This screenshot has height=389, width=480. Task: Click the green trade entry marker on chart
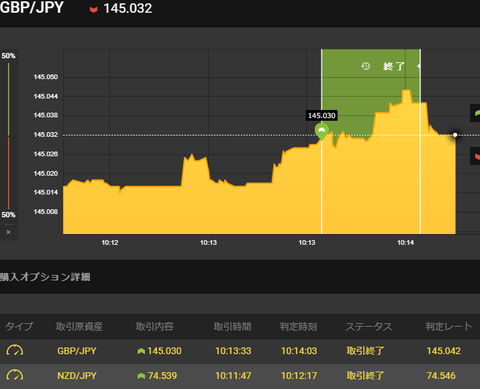coord(322,131)
